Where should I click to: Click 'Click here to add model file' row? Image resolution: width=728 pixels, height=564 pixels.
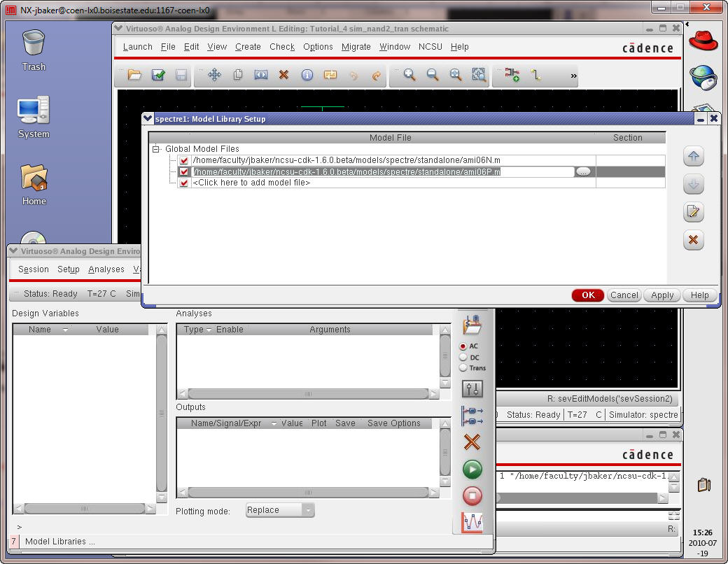click(251, 183)
